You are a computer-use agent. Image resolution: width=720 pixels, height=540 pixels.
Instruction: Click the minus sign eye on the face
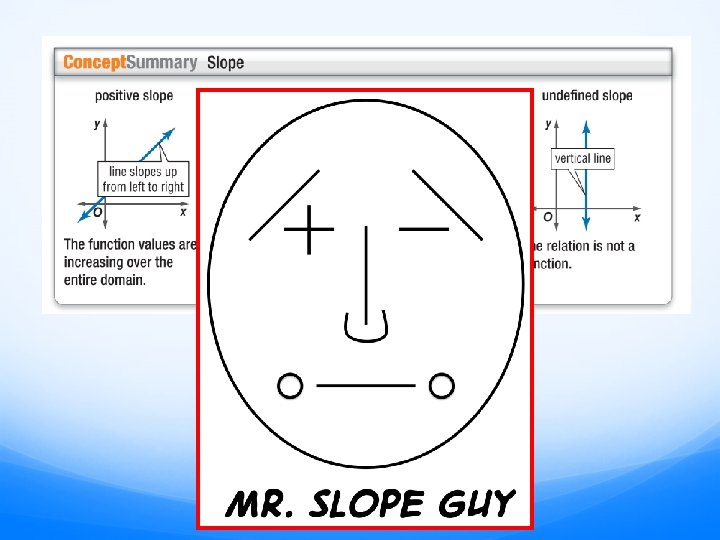[424, 229]
